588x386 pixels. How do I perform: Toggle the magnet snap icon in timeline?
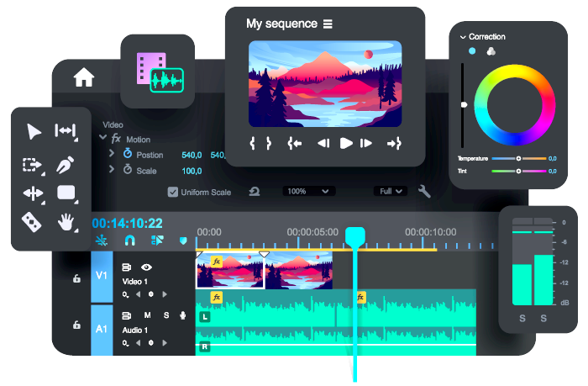[x=129, y=240]
